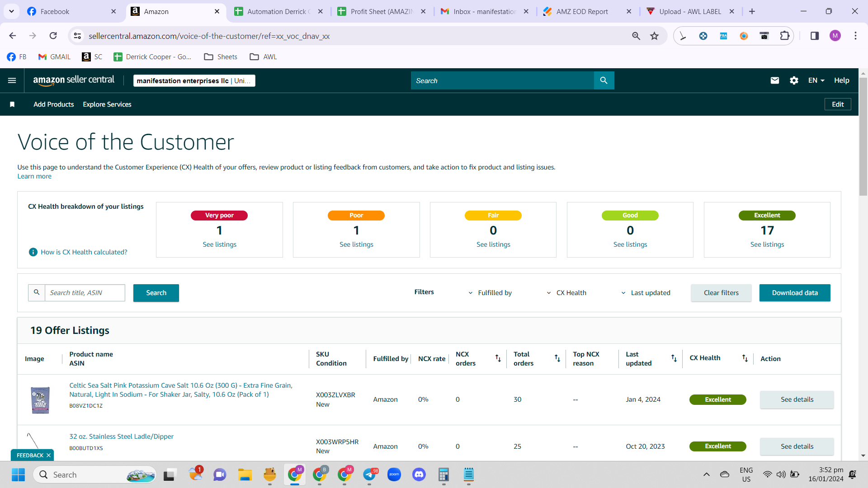Click the Download data button
The width and height of the screenshot is (868, 488).
795,293
